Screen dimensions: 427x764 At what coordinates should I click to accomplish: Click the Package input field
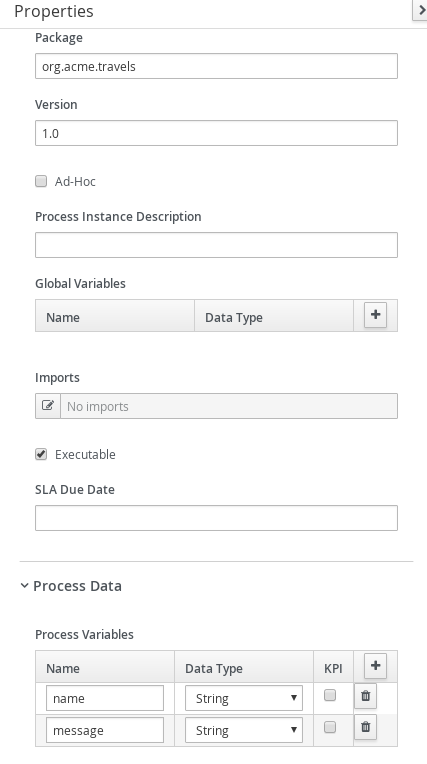pyautogui.click(x=216, y=66)
